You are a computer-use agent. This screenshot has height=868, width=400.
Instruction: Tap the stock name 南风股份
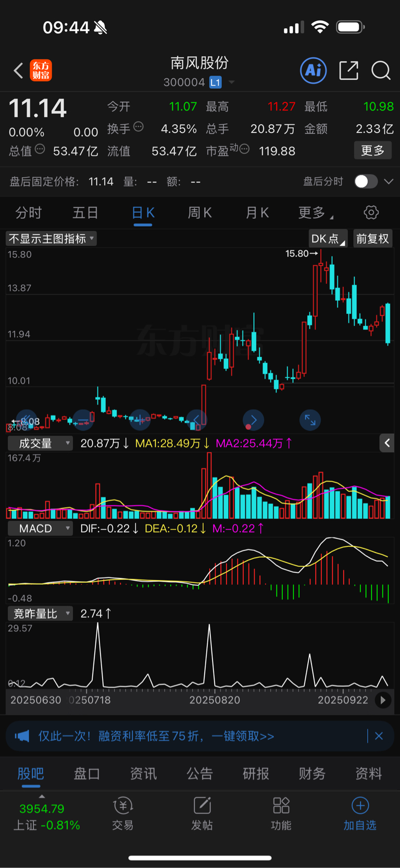pos(199,63)
